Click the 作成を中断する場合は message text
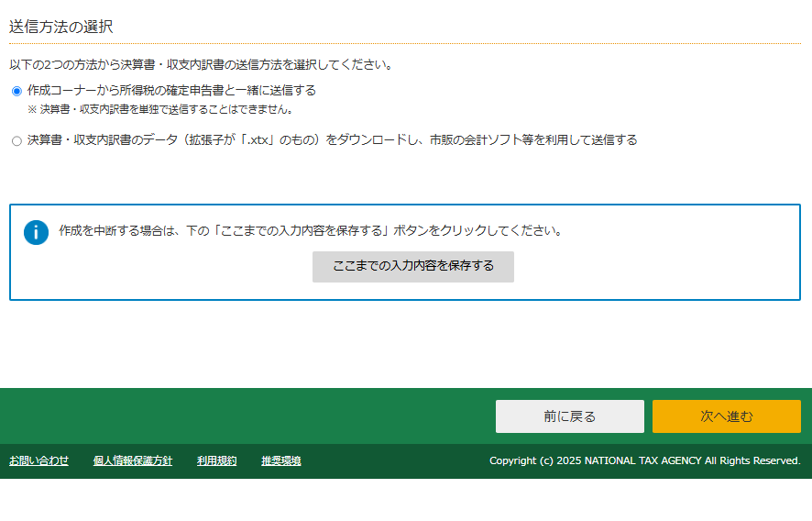This screenshot has height=521, width=812. 310,230
